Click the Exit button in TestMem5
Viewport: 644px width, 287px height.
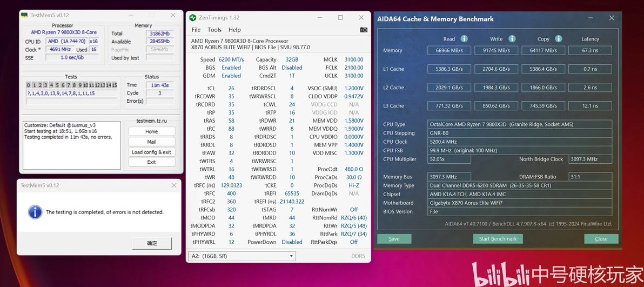click(152, 162)
